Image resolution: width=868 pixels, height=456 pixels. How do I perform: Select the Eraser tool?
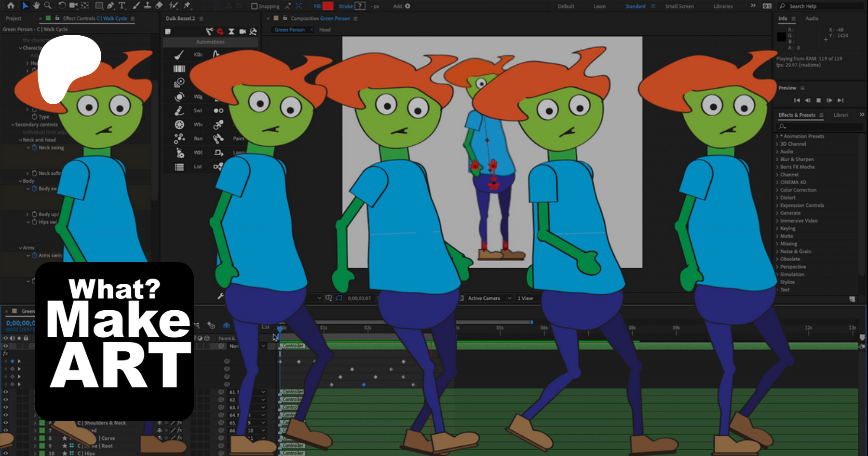click(x=159, y=6)
